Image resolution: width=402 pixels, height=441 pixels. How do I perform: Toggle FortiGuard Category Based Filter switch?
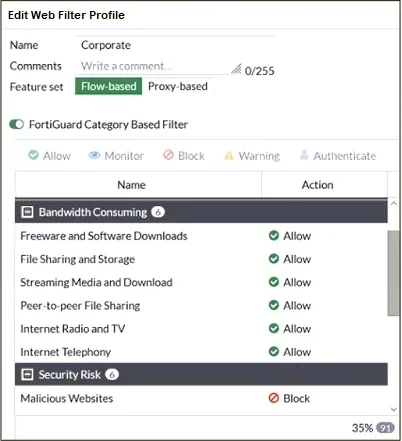[x=17, y=124]
